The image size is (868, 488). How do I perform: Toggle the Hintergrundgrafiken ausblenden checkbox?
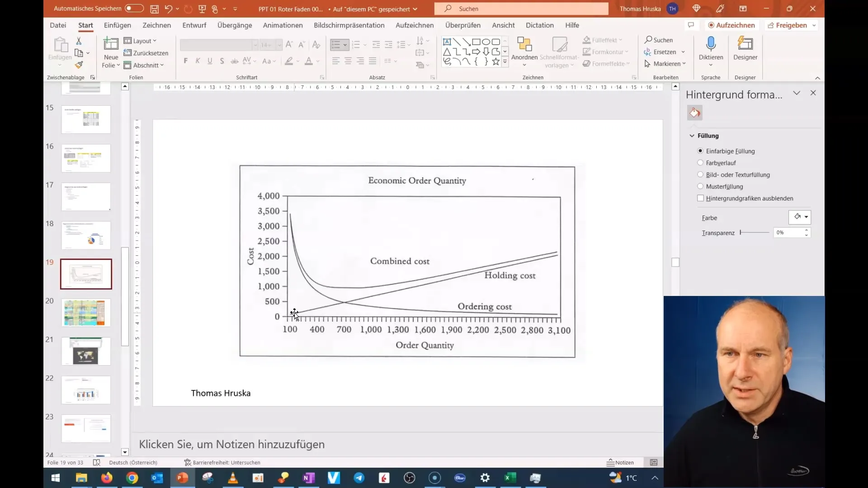coord(700,198)
